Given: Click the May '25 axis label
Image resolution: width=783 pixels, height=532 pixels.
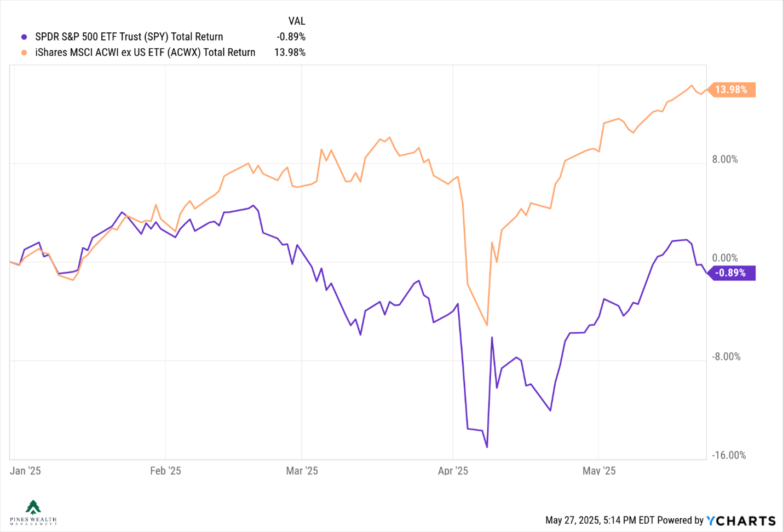Looking at the screenshot, I should pos(599,471).
